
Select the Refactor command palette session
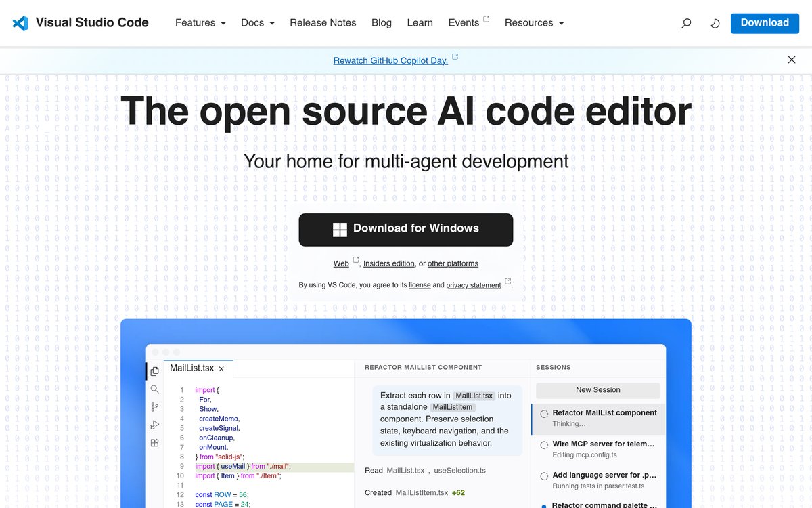pyautogui.click(x=598, y=504)
